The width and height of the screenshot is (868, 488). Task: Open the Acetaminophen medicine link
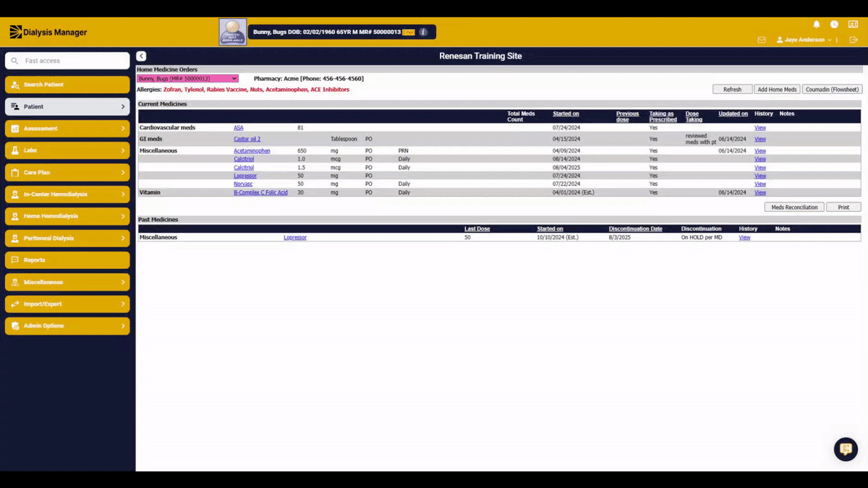(252, 151)
